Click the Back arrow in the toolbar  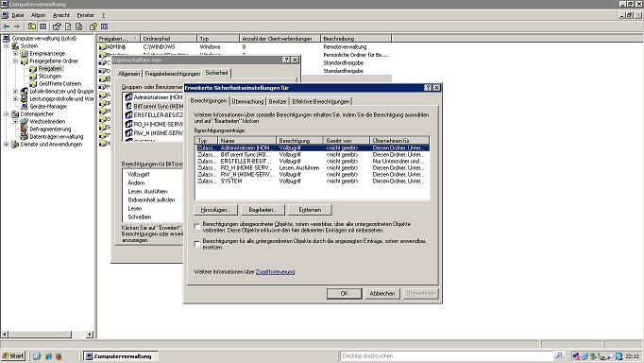tap(7, 26)
